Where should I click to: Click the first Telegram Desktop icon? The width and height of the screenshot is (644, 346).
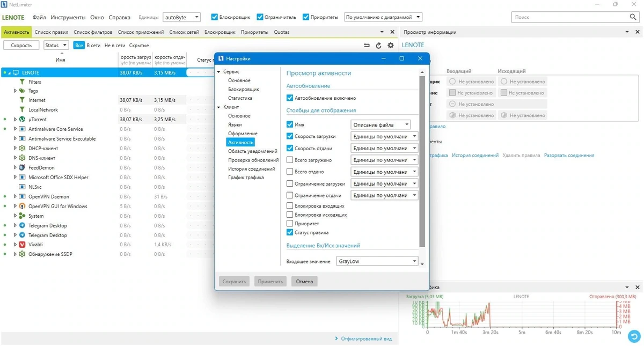coord(22,225)
